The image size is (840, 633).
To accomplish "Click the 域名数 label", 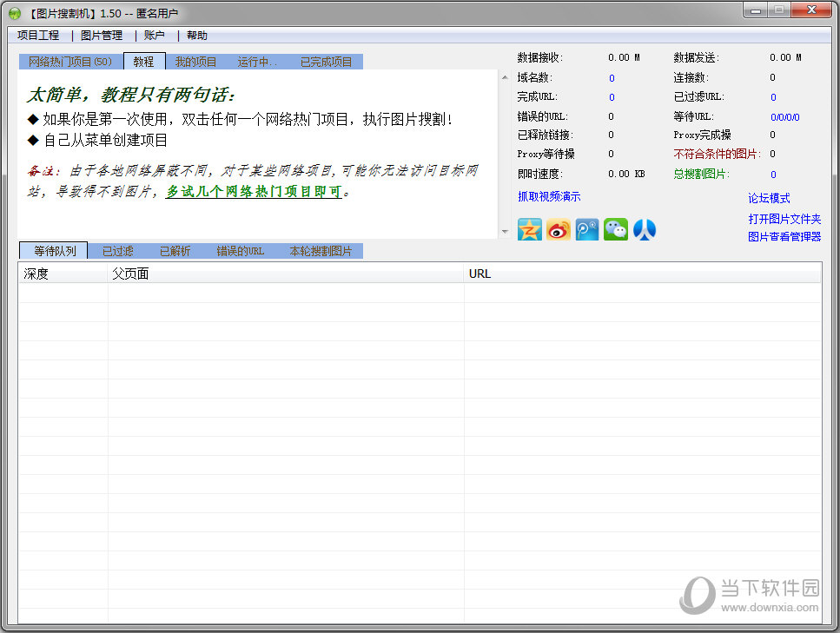I will pyautogui.click(x=534, y=77).
